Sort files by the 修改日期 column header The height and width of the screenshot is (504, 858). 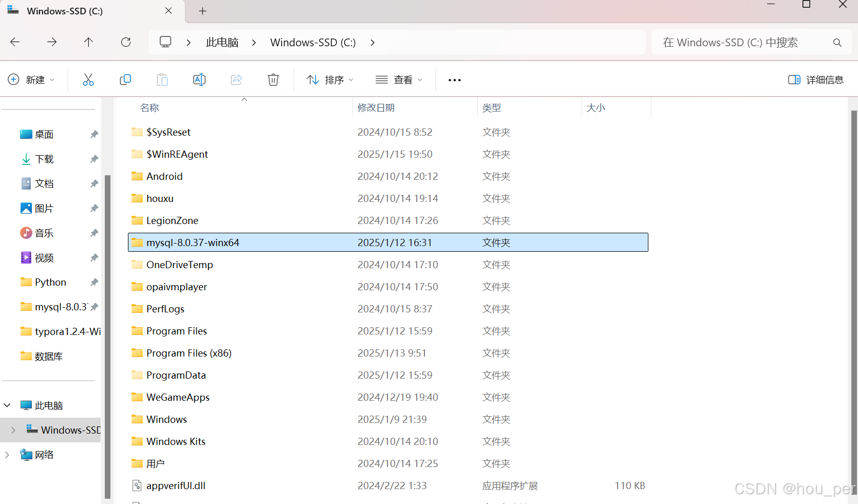[x=376, y=107]
